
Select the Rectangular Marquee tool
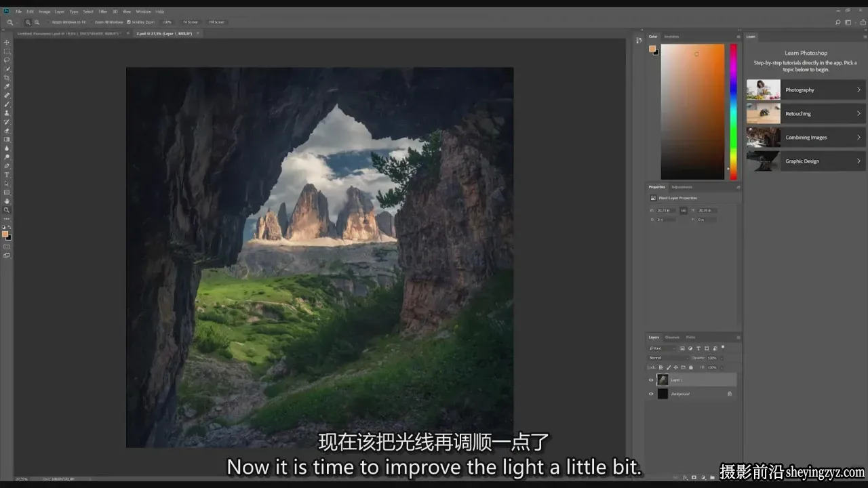[7, 51]
